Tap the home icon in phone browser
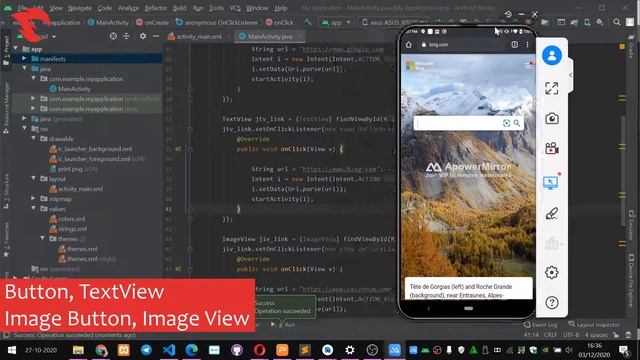 coord(409,44)
